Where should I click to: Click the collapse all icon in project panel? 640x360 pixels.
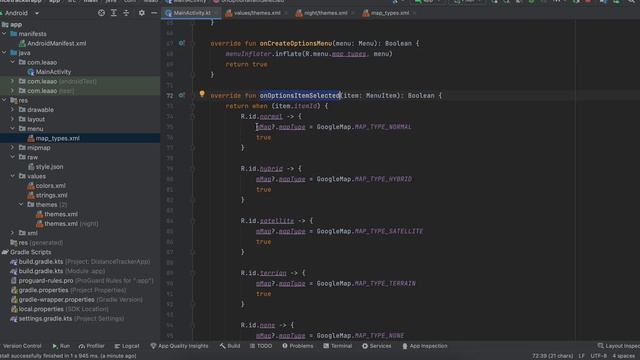[126, 13]
